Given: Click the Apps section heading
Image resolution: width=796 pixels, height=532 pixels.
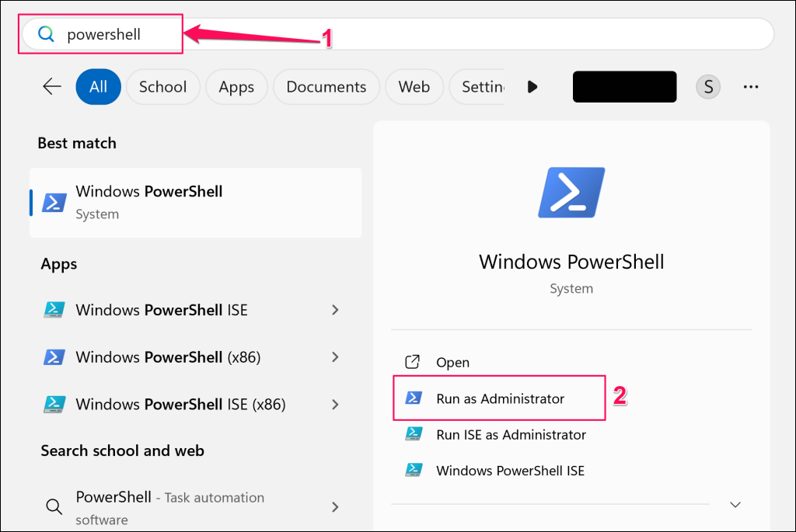Looking at the screenshot, I should tap(59, 264).
